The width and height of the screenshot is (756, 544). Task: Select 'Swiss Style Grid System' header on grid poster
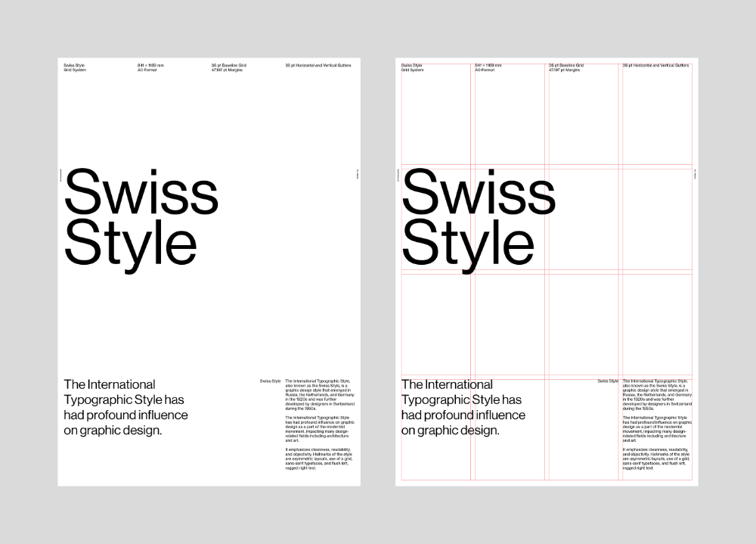[412, 67]
